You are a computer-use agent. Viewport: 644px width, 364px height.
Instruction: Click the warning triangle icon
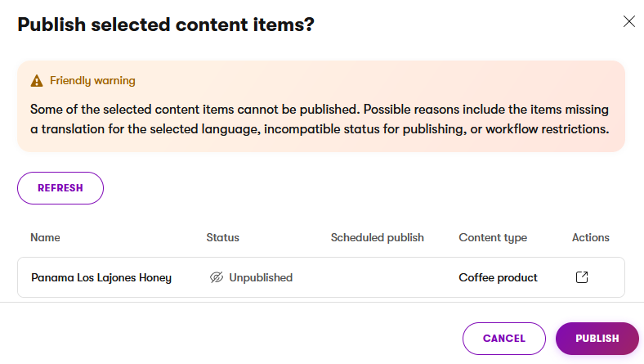[36, 81]
